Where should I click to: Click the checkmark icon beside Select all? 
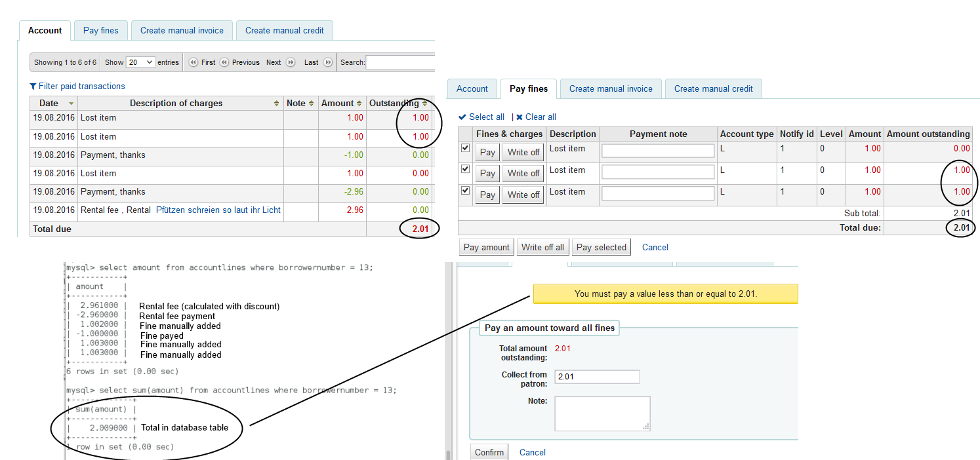tap(462, 117)
